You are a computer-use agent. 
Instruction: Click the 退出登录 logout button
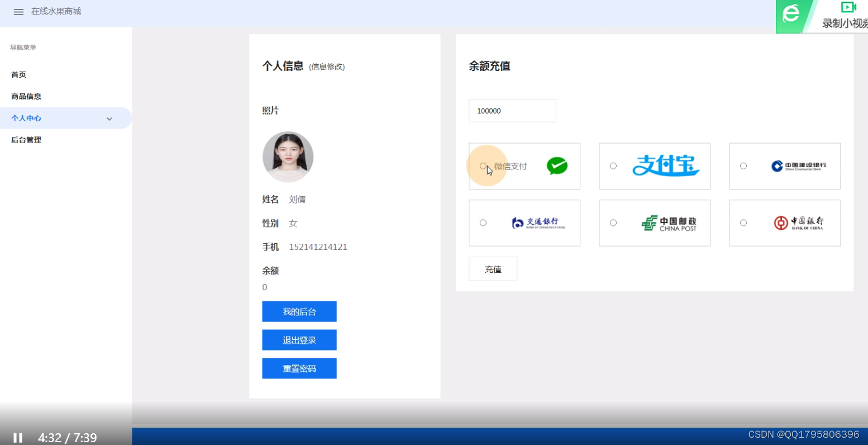(x=299, y=340)
